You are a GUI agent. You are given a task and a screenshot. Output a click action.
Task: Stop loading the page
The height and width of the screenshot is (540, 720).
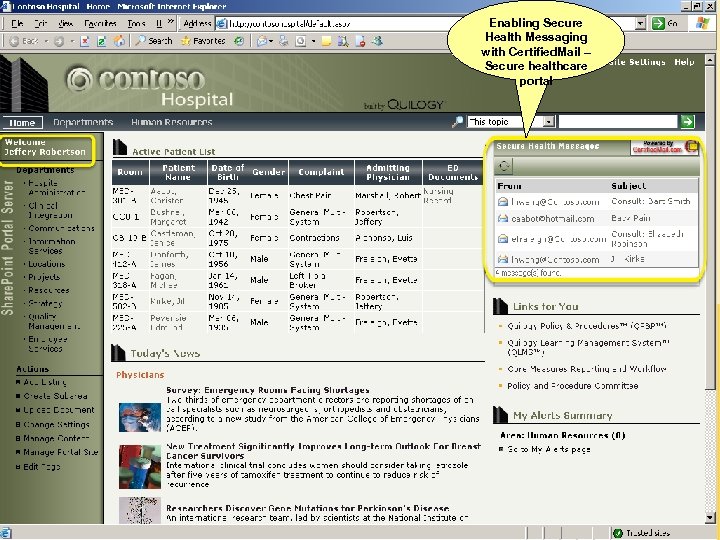pos(84,41)
